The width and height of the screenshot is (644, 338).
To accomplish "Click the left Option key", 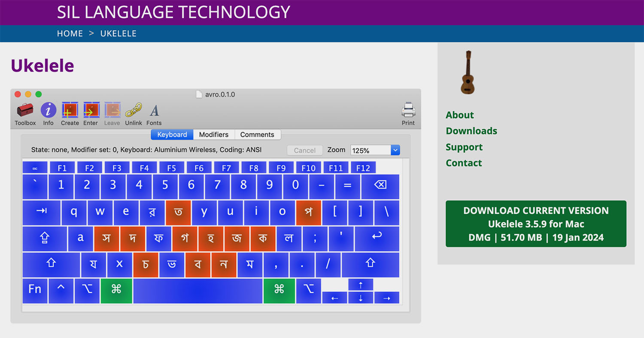I will (87, 291).
